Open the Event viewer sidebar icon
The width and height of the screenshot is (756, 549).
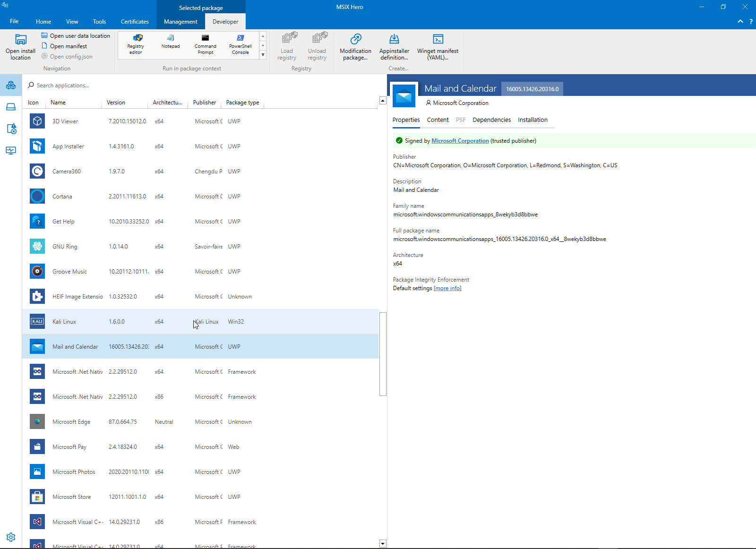coord(11,129)
